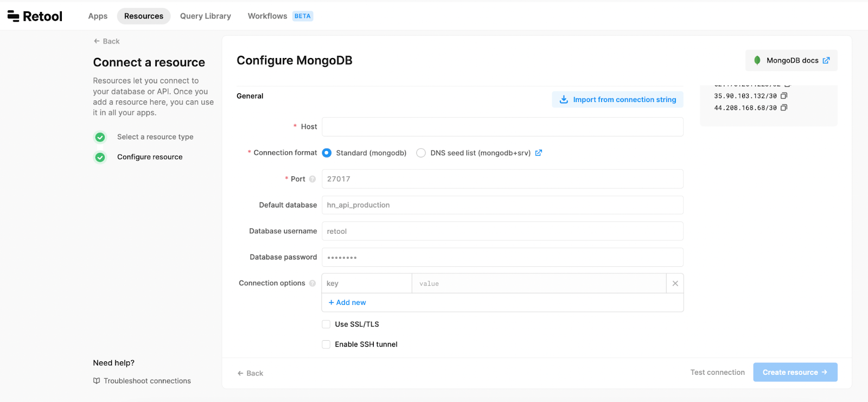Click the Select a resource type checkmark
The width and height of the screenshot is (868, 402).
pos(100,137)
